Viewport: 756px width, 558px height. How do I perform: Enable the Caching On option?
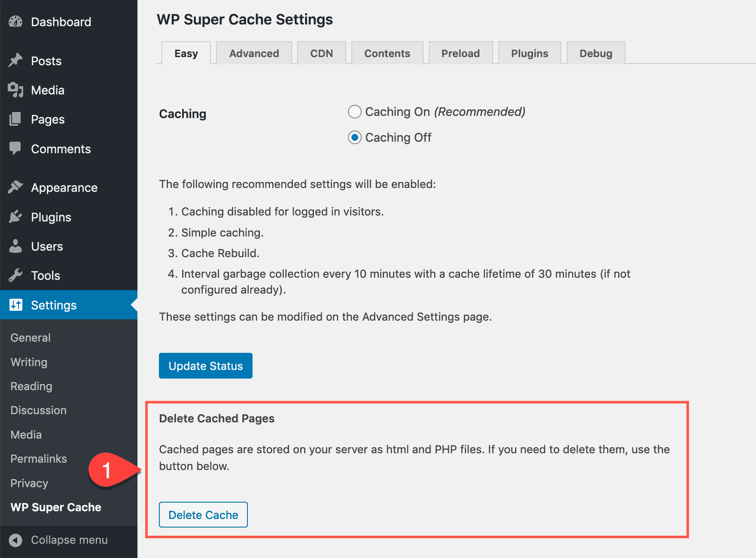coord(354,112)
